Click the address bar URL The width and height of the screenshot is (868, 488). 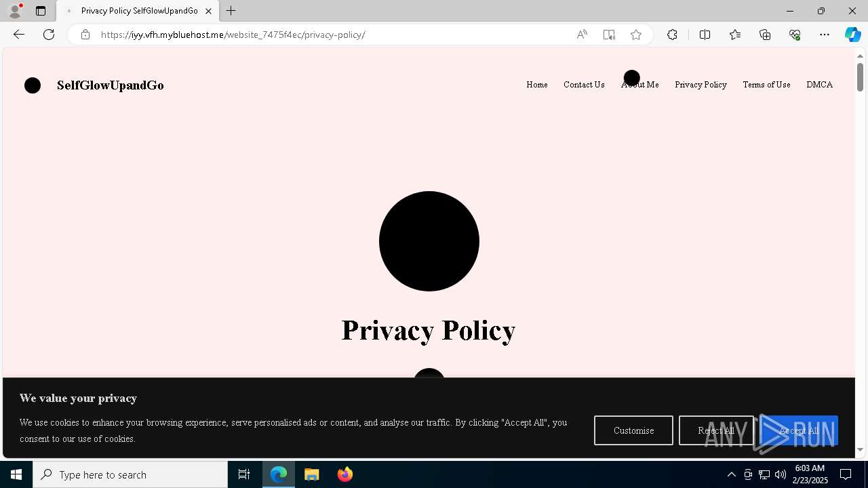click(x=233, y=35)
